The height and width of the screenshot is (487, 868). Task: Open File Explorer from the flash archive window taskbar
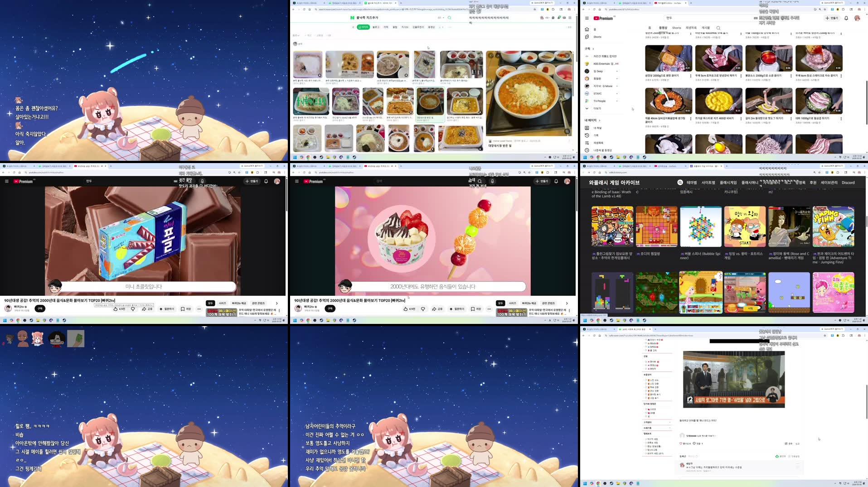point(618,320)
